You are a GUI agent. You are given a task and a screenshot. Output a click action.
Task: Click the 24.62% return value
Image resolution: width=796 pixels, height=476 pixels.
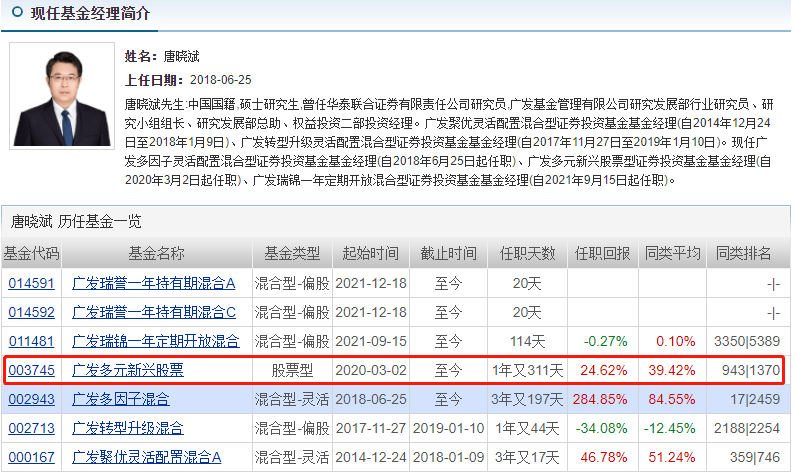604,370
